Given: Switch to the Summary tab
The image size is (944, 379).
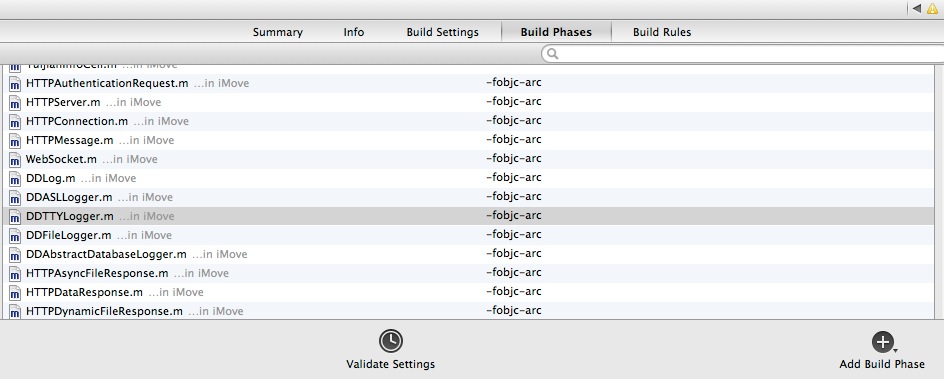Looking at the screenshot, I should click(278, 32).
